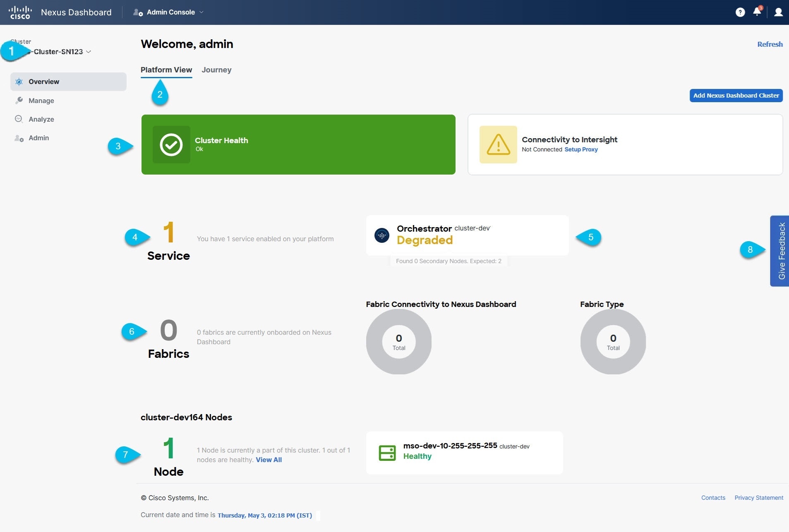
Task: Click the Nexus Dashboard title text
Action: pos(76,12)
